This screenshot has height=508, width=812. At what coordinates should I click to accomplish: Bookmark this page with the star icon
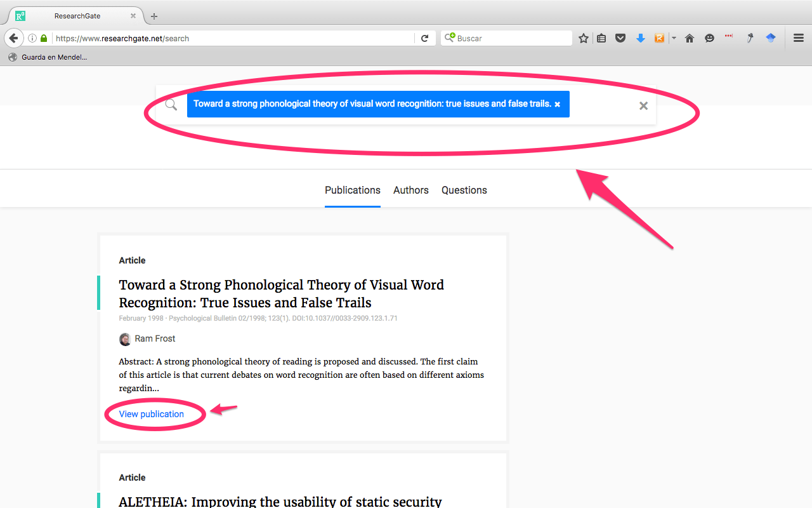coord(584,38)
